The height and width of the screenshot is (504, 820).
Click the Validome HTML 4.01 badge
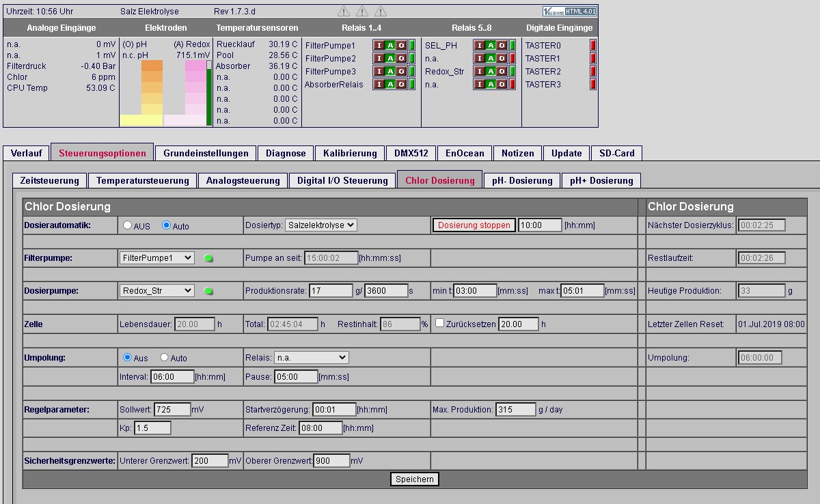click(x=570, y=11)
